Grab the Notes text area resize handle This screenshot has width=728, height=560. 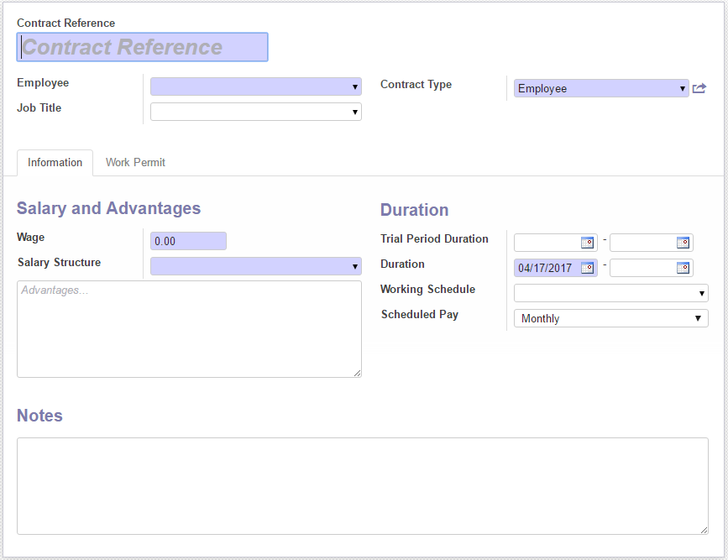coord(704,530)
